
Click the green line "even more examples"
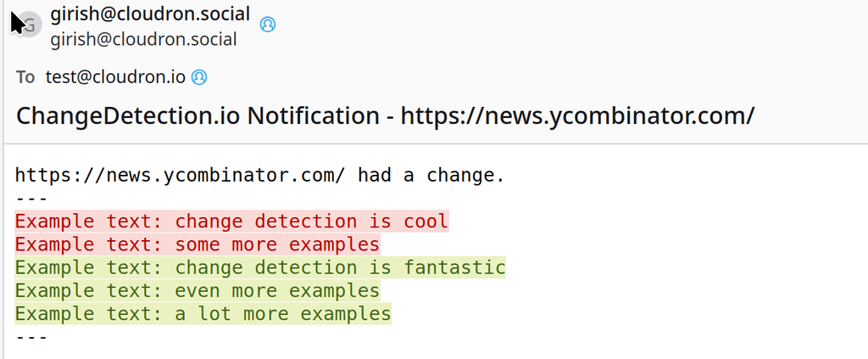click(197, 290)
